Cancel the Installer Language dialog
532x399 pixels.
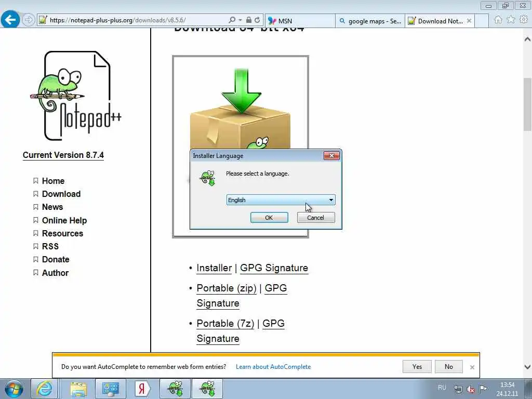pos(316,218)
